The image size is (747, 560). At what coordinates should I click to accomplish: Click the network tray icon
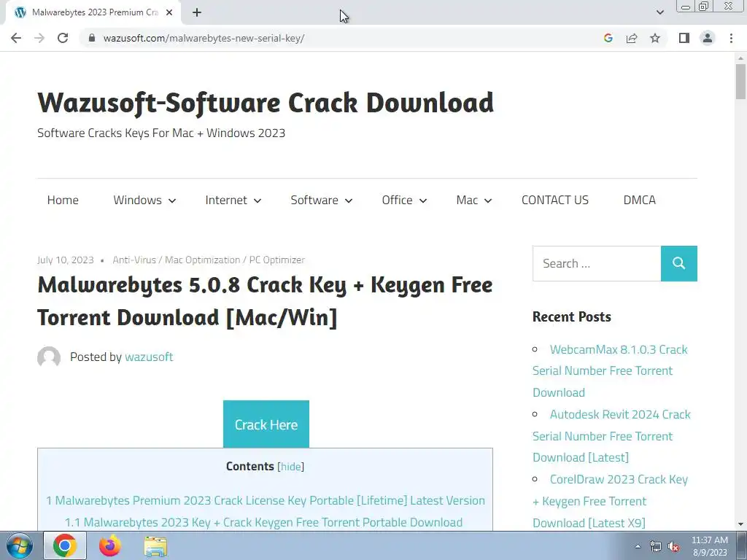(x=656, y=546)
